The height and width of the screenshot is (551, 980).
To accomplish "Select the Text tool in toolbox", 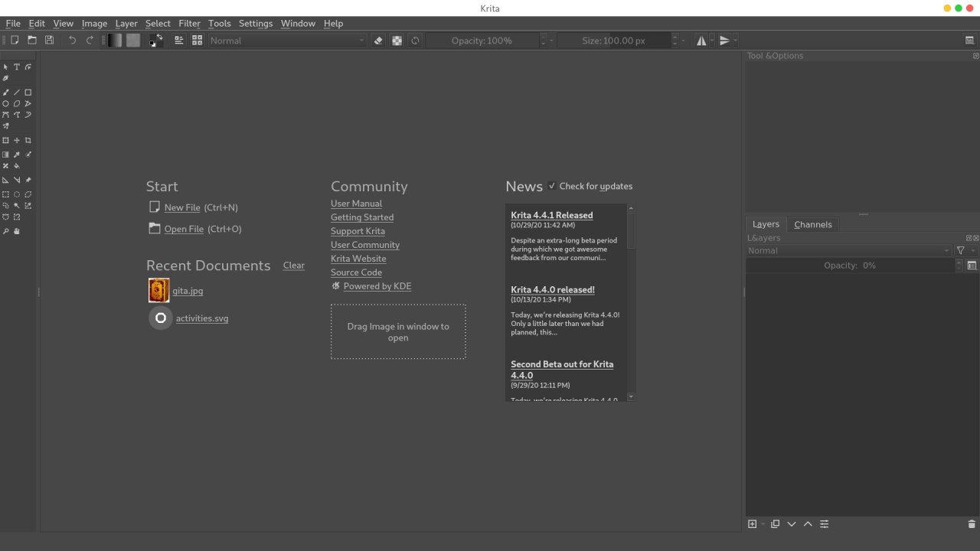I will click(x=17, y=67).
